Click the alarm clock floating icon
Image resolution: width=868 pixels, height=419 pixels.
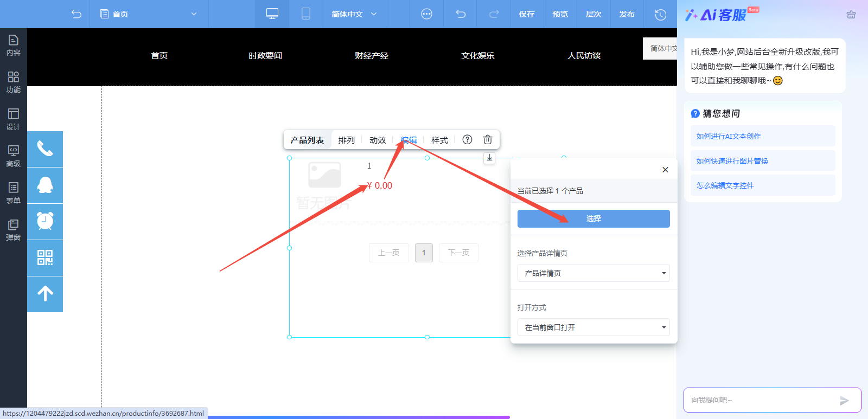tap(45, 222)
